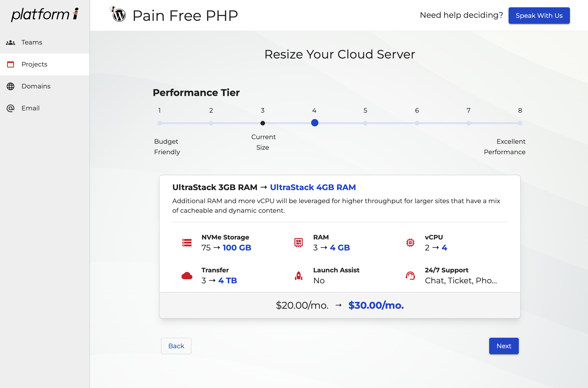Screen dimensions: 588x388
Task: Open the Email menu item
Action: coord(30,108)
